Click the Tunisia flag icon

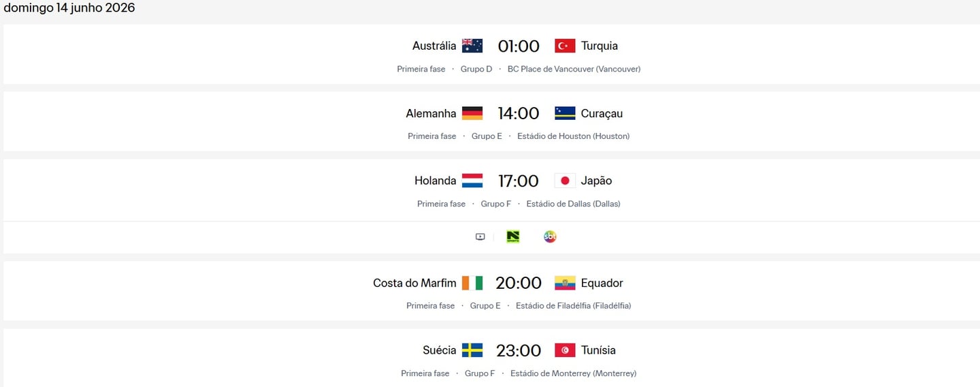(x=565, y=350)
